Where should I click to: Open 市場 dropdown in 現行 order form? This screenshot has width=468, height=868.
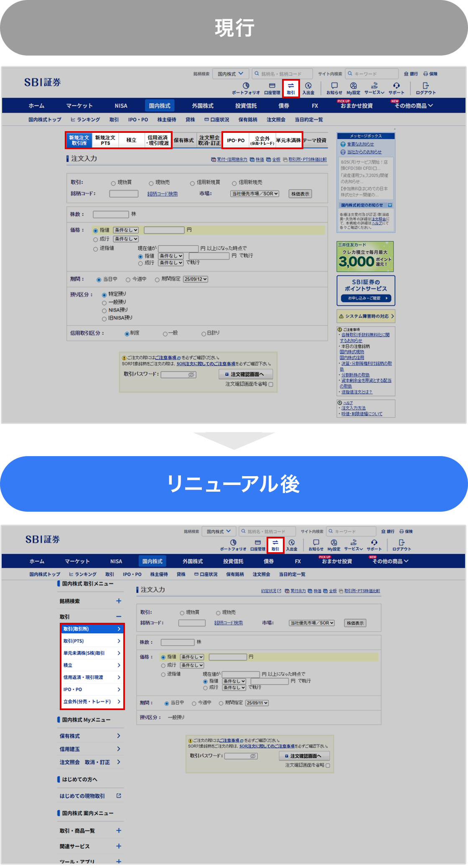255,194
